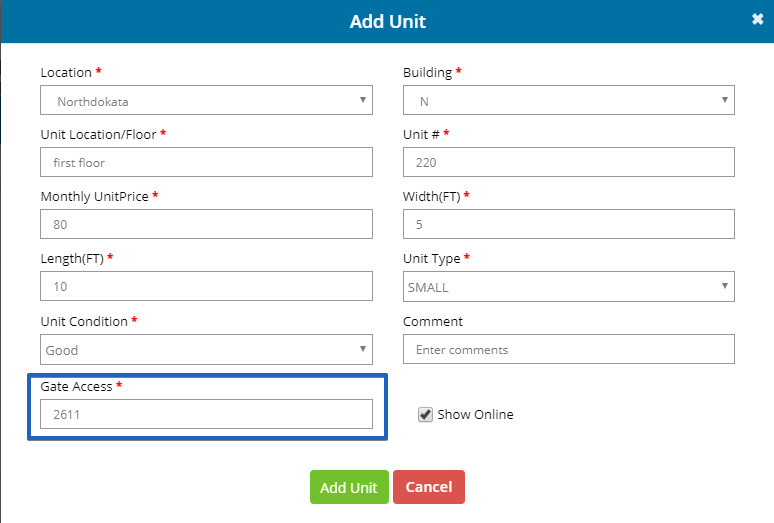Click the Length(FT) input field
This screenshot has width=774, height=523.
(x=206, y=286)
